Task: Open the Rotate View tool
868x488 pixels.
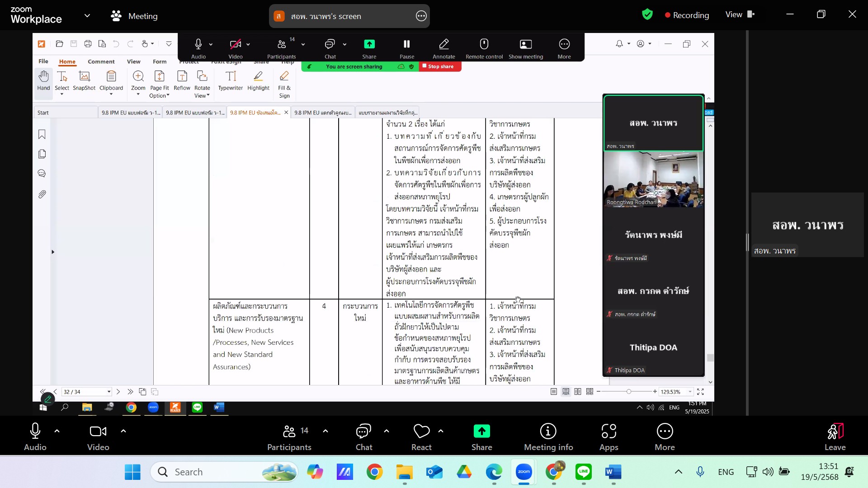Action: [x=202, y=84]
